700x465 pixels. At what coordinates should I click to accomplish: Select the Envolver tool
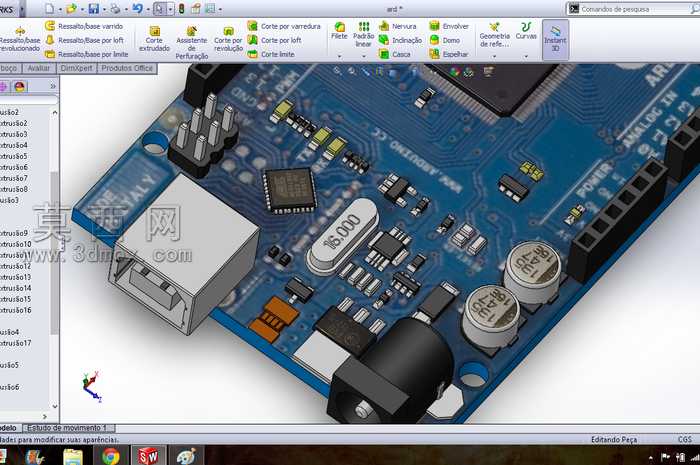click(x=449, y=26)
